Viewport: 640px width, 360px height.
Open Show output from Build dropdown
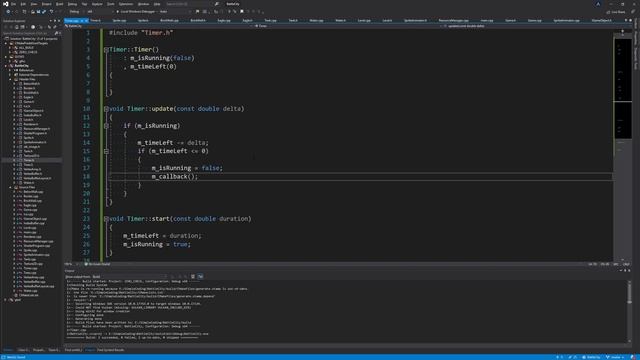[129, 277]
